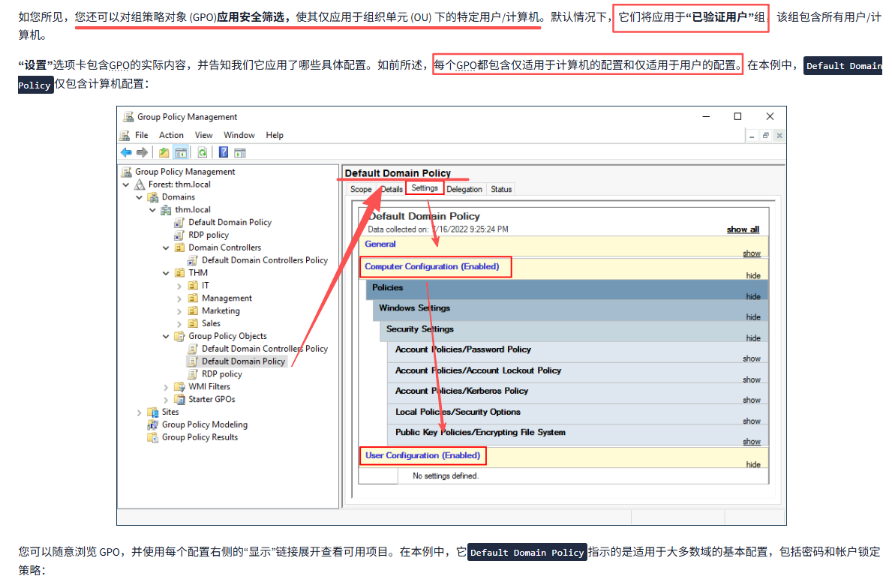Viewport: 892px width, 588px height.
Task: Click the Domain Controllers OU icon
Action: (x=179, y=247)
